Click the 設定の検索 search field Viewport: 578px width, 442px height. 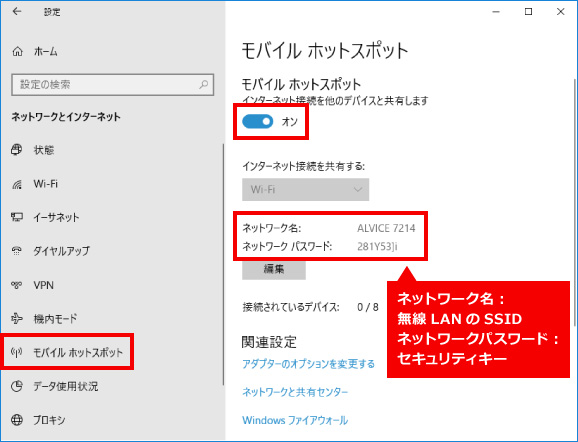(112, 84)
